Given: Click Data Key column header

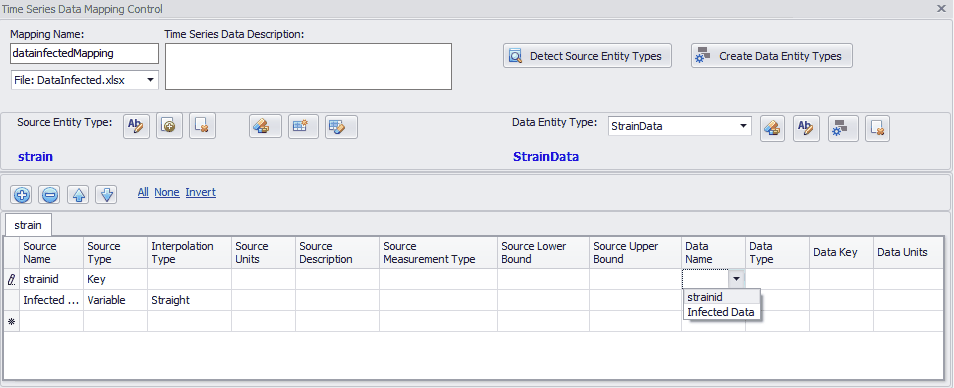Looking at the screenshot, I should [841, 252].
